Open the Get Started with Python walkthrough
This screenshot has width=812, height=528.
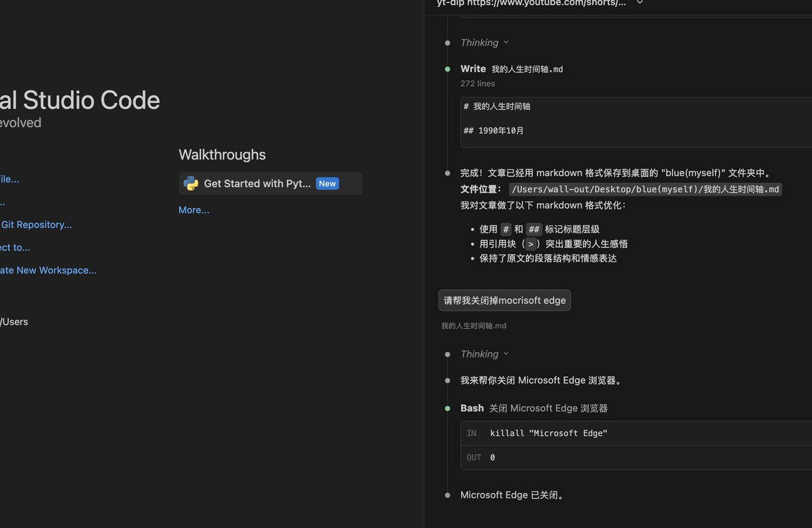pos(271,183)
